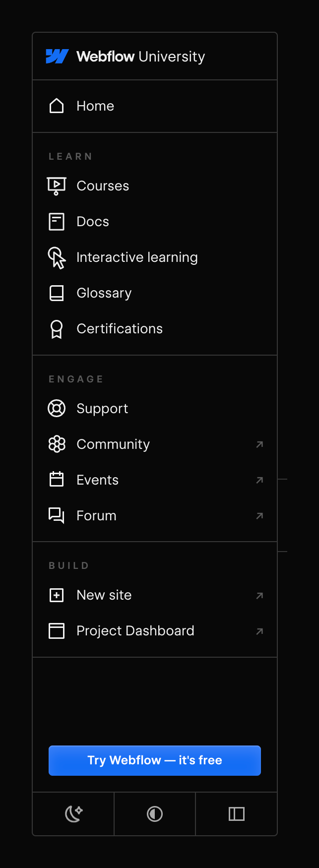The image size is (319, 868).
Task: Click the Webflow logo mark
Action: tap(57, 56)
